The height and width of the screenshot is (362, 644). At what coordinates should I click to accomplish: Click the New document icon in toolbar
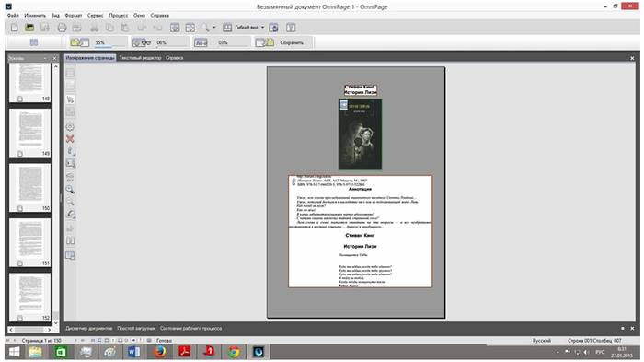15,28
